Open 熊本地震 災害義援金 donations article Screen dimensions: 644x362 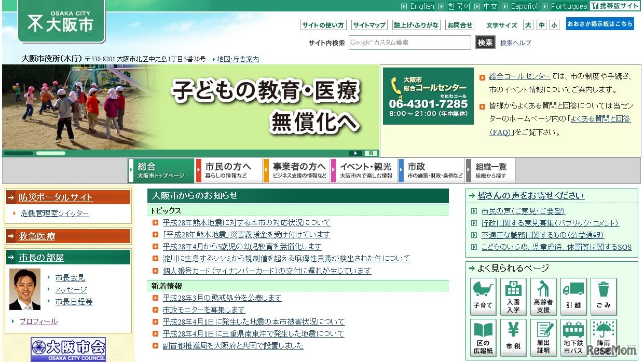[x=246, y=235]
